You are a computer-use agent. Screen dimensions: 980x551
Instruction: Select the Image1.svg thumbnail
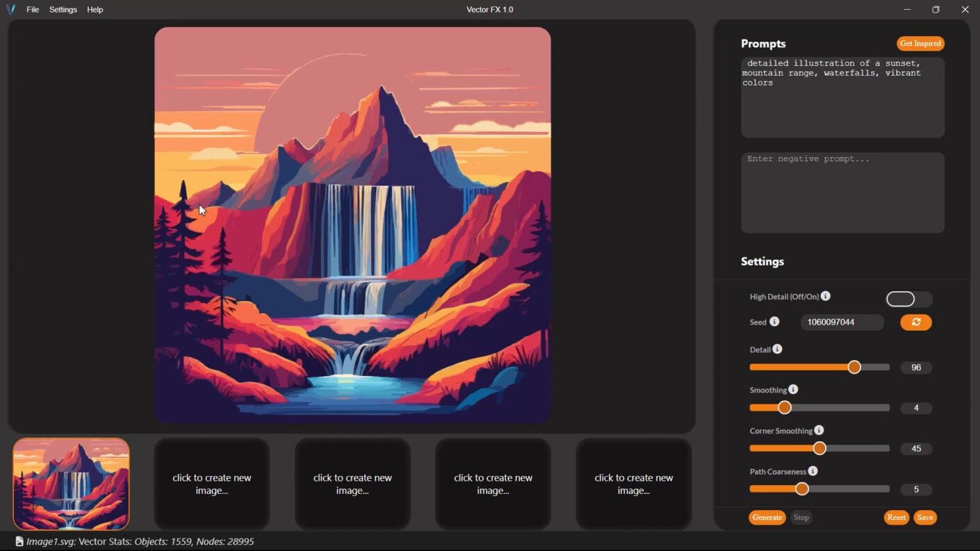coord(70,483)
